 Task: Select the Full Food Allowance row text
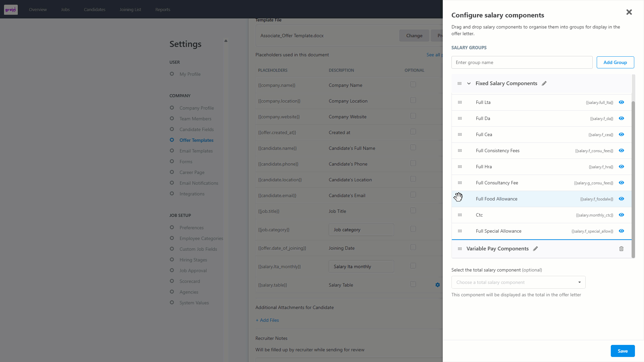point(496,199)
